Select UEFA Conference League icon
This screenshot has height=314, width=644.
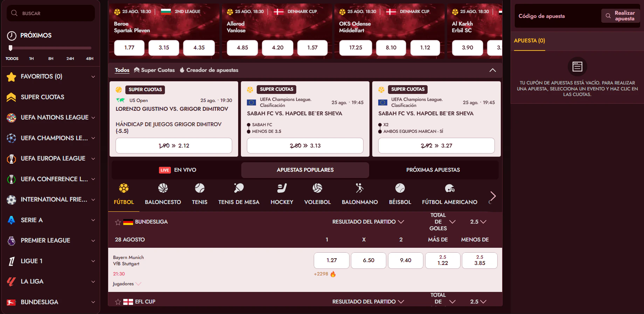coord(11,179)
